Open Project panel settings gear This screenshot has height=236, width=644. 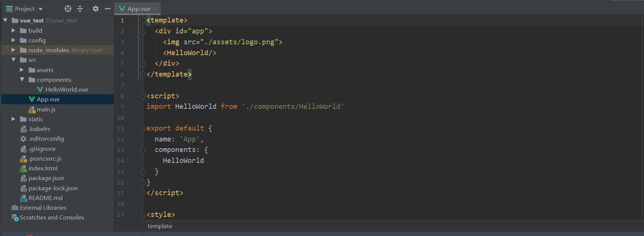[96, 9]
